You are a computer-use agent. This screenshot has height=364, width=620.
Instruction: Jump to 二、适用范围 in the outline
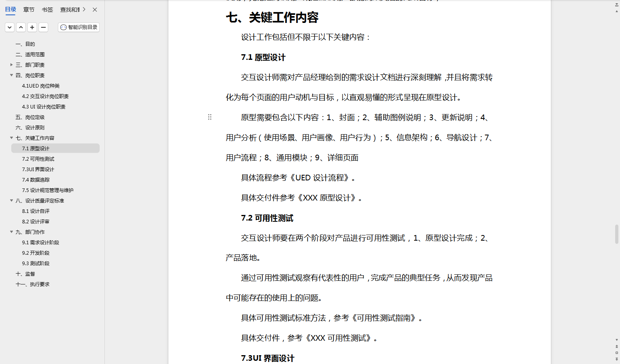pyautogui.click(x=30, y=55)
